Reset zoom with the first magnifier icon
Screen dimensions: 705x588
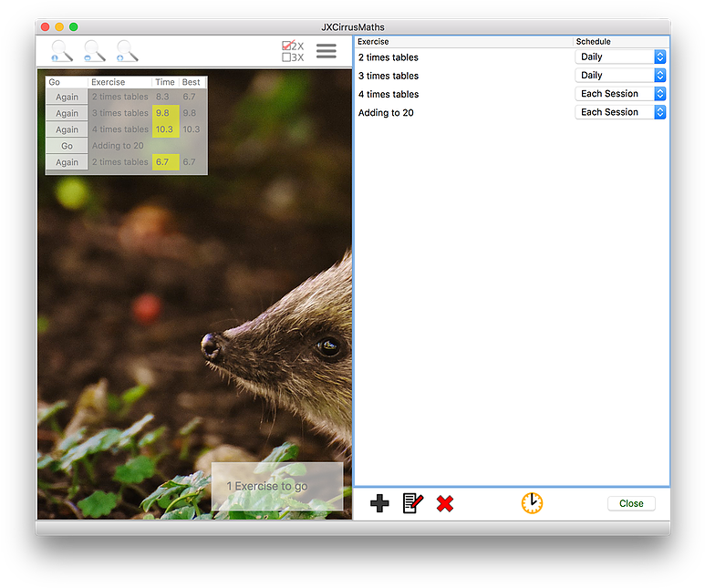pyautogui.click(x=62, y=51)
